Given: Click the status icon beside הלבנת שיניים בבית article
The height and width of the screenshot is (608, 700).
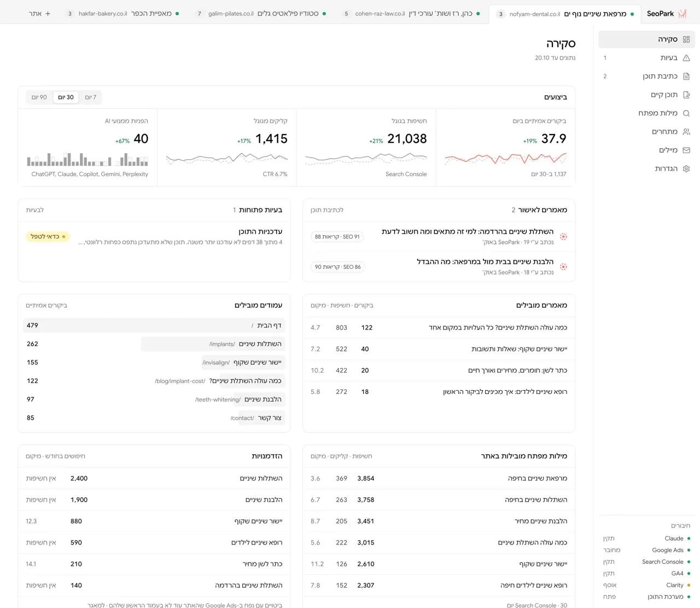Looking at the screenshot, I should (x=563, y=267).
